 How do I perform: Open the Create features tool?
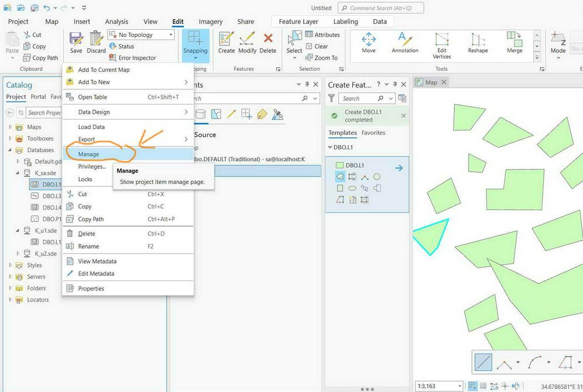coord(227,43)
